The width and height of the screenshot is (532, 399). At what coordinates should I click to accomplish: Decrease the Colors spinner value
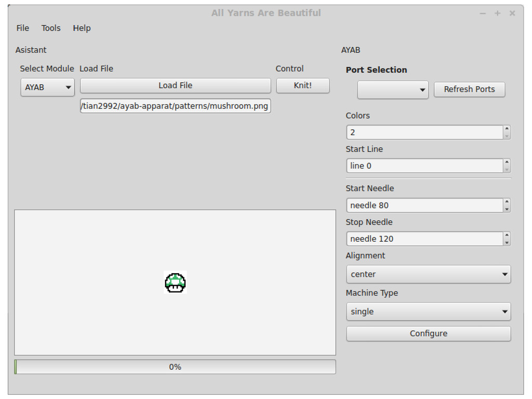(507, 136)
